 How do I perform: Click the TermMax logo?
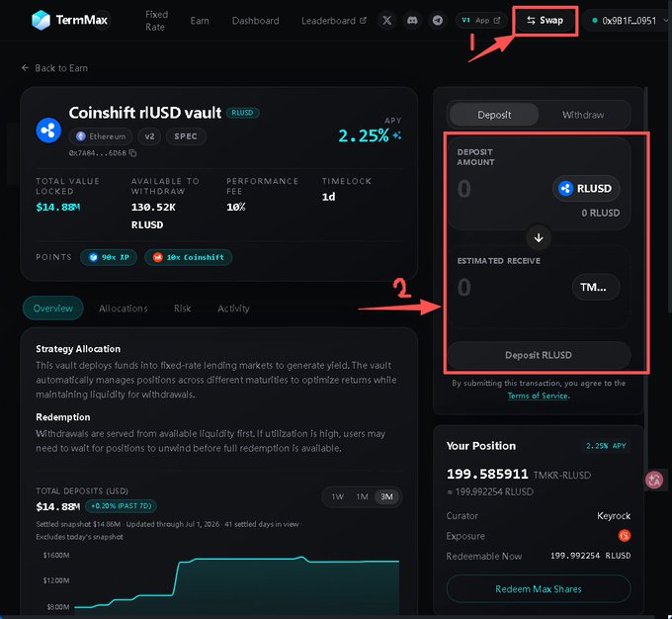coord(70,20)
